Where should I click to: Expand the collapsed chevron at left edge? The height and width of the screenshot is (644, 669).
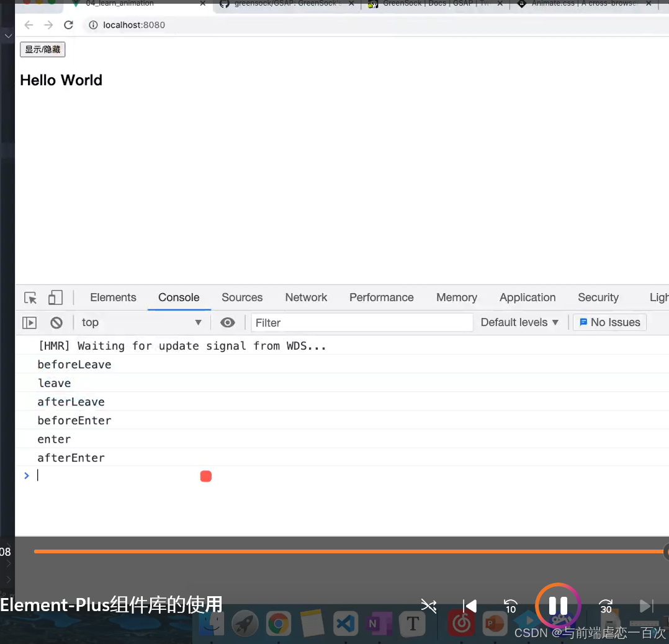(x=8, y=36)
